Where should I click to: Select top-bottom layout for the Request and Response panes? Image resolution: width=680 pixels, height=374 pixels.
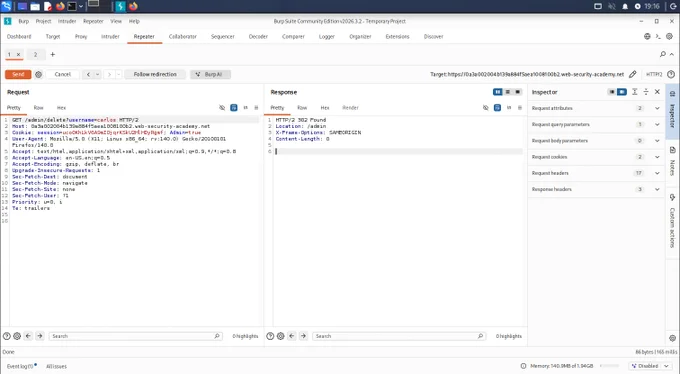pos(507,92)
